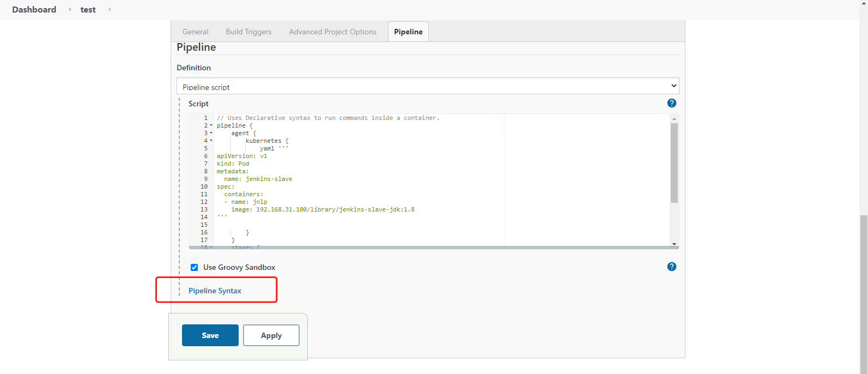Open the Pipeline Syntax link
This screenshot has width=868, height=374.
pyautogui.click(x=215, y=291)
